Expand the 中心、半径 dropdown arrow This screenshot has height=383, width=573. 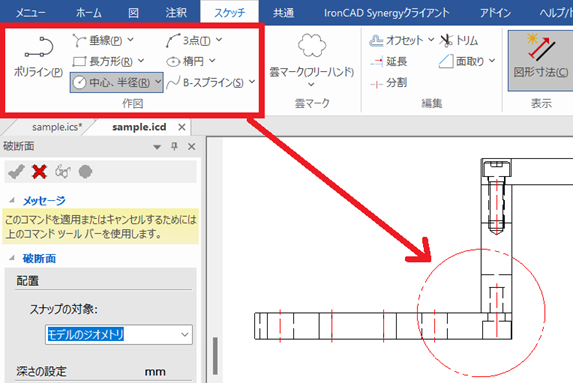click(x=158, y=81)
